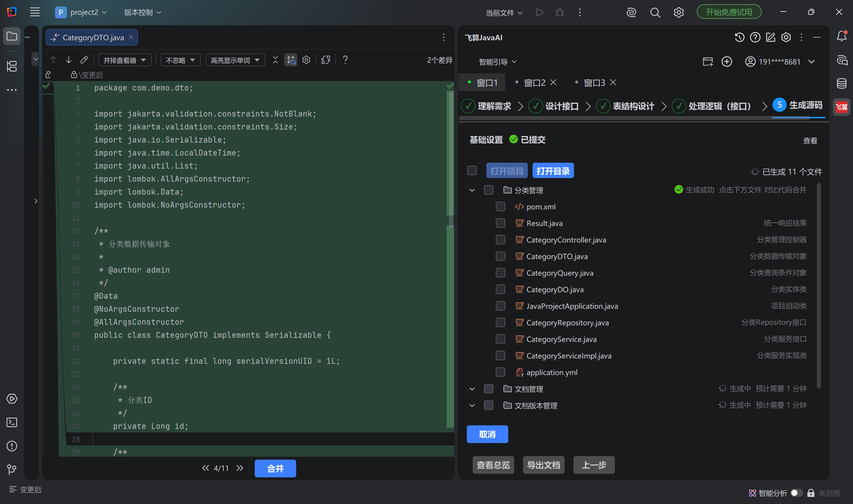Screen dimensions: 853x504
Task: Collapse the 文档版本管理 folder
Action: click(472, 405)
